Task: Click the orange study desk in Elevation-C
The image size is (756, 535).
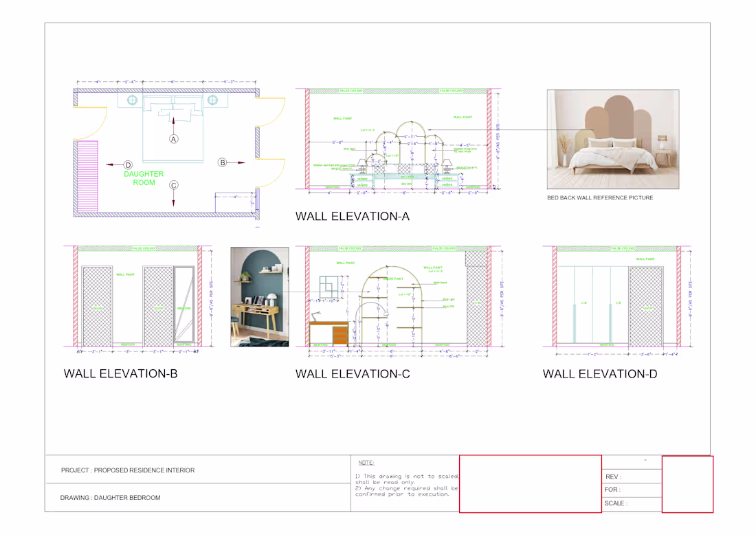Action: tap(329, 334)
